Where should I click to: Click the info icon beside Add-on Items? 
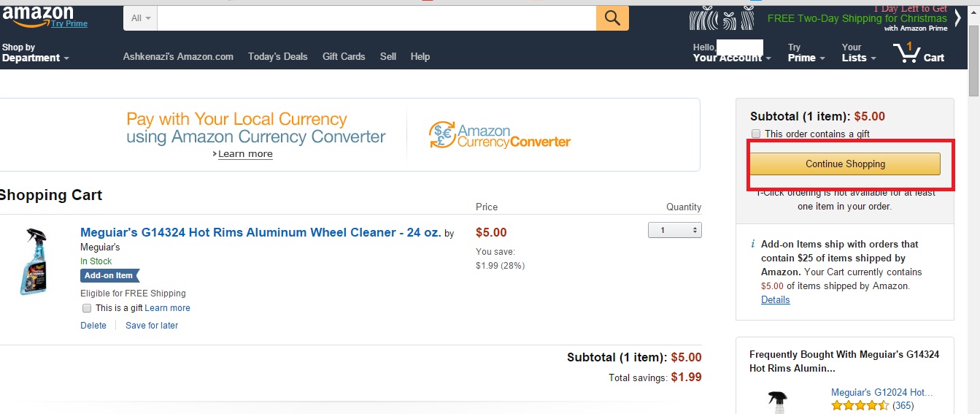753,245
